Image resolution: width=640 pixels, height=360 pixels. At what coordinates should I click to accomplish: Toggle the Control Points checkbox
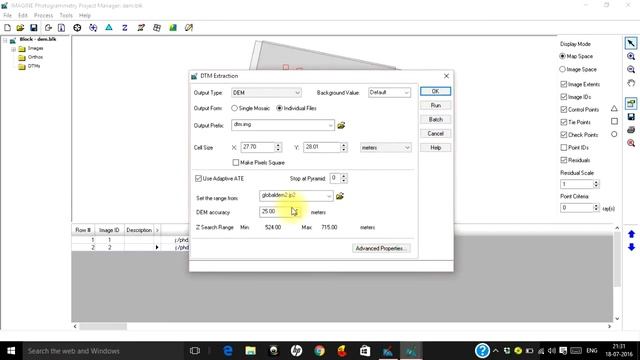(564, 109)
